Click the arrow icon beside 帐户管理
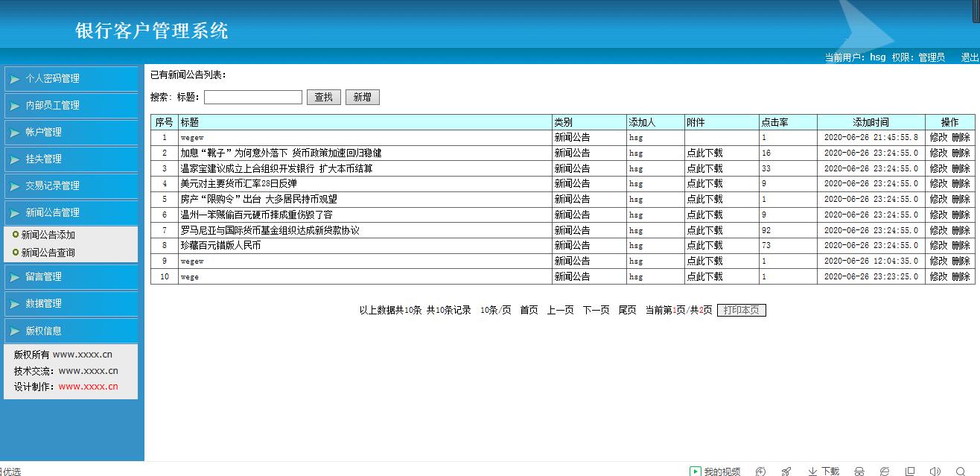This screenshot has width=980, height=476. pos(15,133)
